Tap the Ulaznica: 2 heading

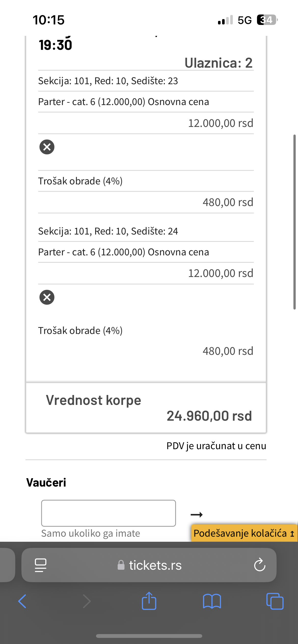pyautogui.click(x=219, y=63)
